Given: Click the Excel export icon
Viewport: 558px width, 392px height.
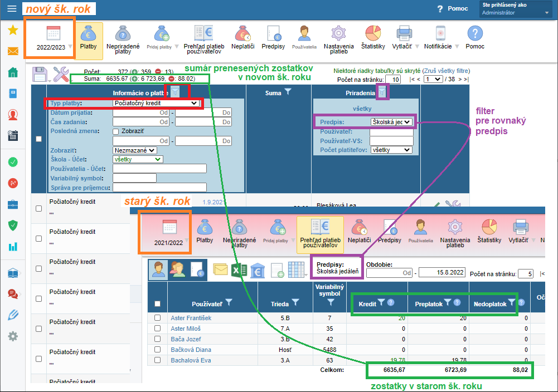Looking at the screenshot, I should [239, 271].
